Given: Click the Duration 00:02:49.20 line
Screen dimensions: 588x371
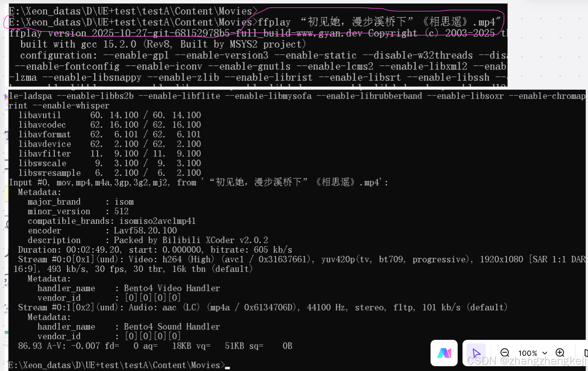Looking at the screenshot, I should [155, 250].
